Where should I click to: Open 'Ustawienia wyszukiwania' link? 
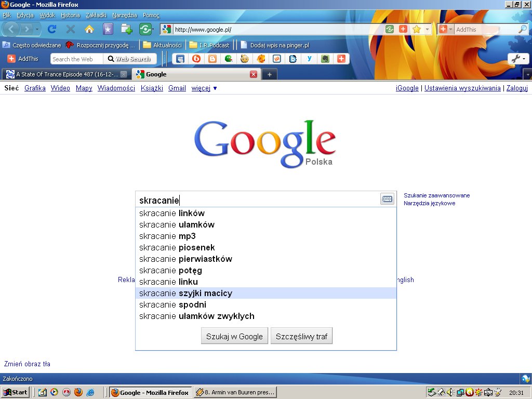click(462, 88)
